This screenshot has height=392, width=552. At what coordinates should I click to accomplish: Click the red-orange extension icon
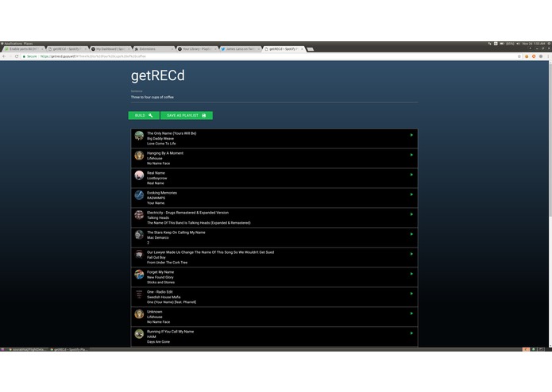(x=534, y=56)
